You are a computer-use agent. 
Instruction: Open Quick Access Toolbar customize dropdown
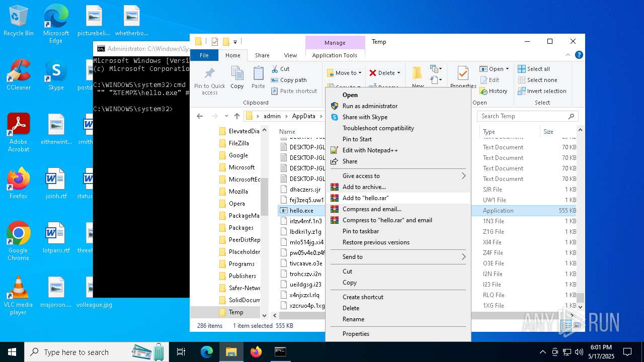coord(235,42)
